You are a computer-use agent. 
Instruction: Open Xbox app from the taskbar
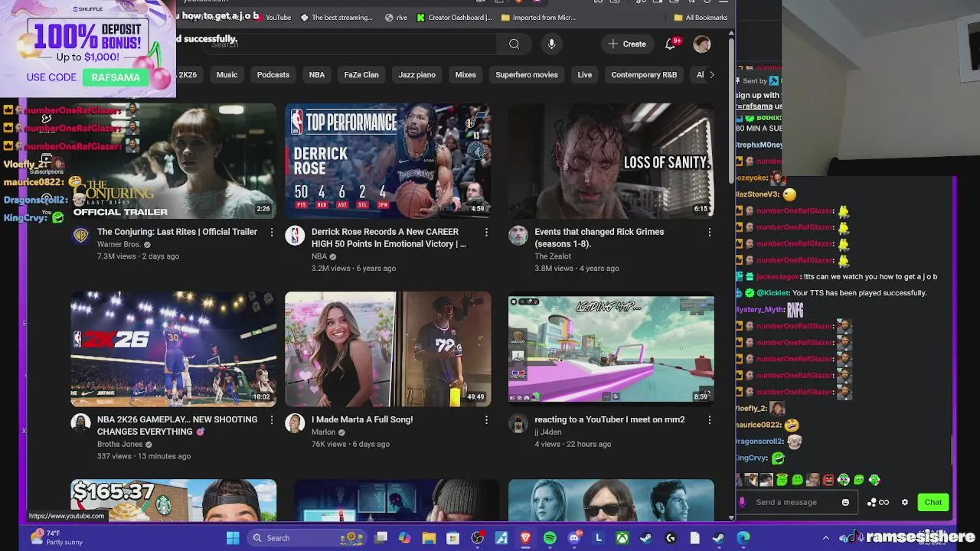(x=622, y=538)
